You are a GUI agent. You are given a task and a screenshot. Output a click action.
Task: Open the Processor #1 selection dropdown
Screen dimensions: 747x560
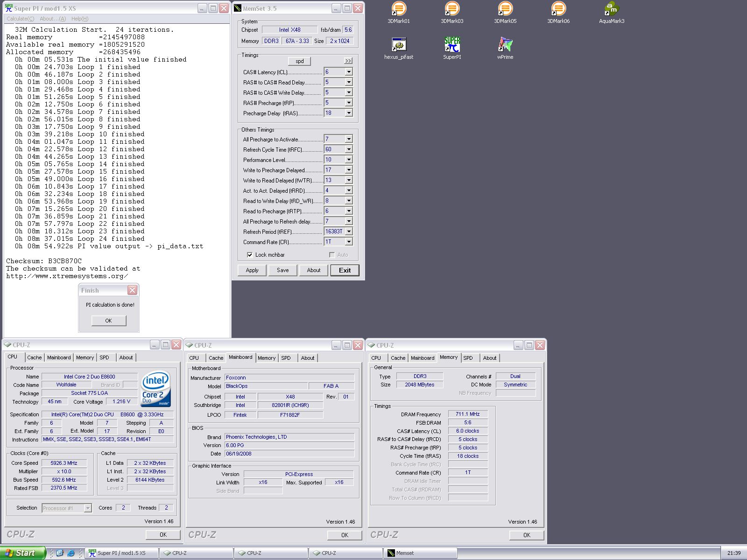tap(88, 508)
